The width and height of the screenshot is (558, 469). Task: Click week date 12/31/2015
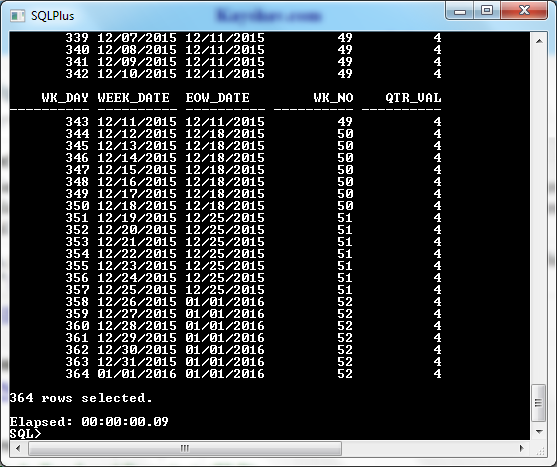click(137, 362)
